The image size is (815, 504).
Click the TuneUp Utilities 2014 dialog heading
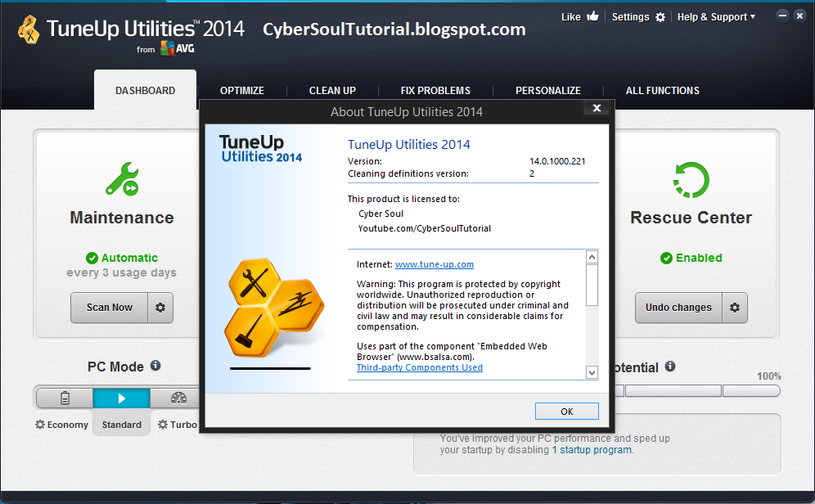click(x=408, y=145)
